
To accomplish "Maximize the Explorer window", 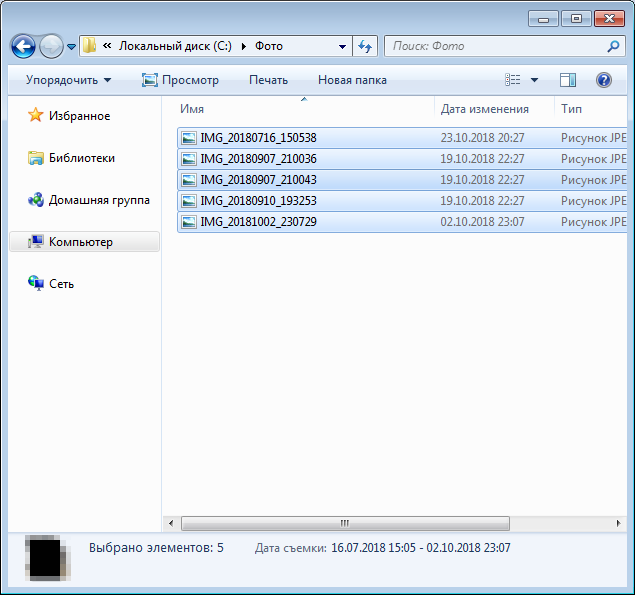I will (576, 19).
